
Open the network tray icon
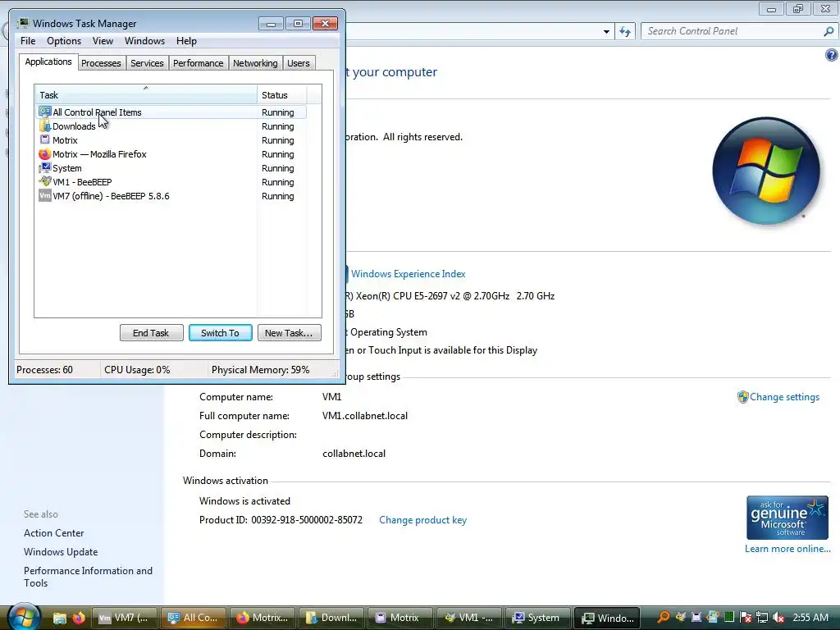(762, 618)
